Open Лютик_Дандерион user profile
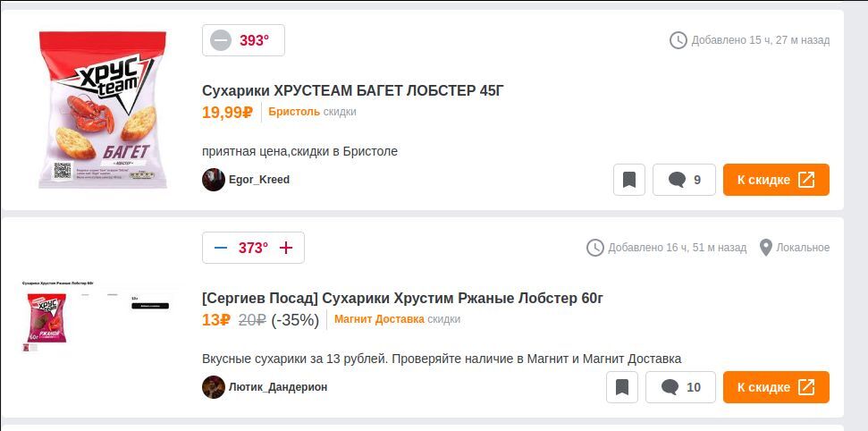 [x=278, y=387]
